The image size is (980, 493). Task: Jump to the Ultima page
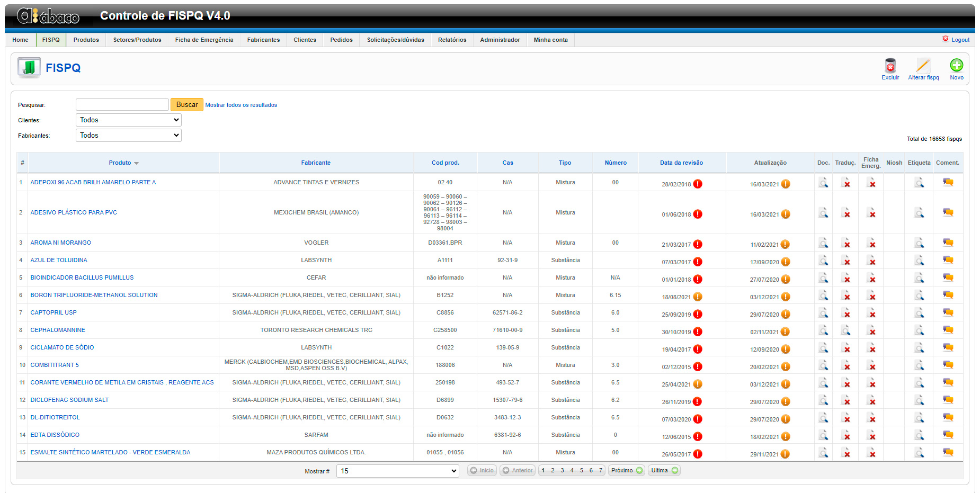[664, 471]
